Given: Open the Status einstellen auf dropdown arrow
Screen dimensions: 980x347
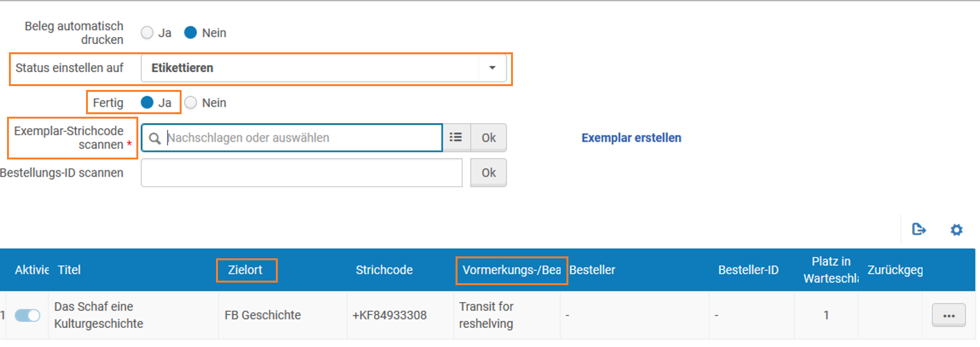Looking at the screenshot, I should 492,68.
